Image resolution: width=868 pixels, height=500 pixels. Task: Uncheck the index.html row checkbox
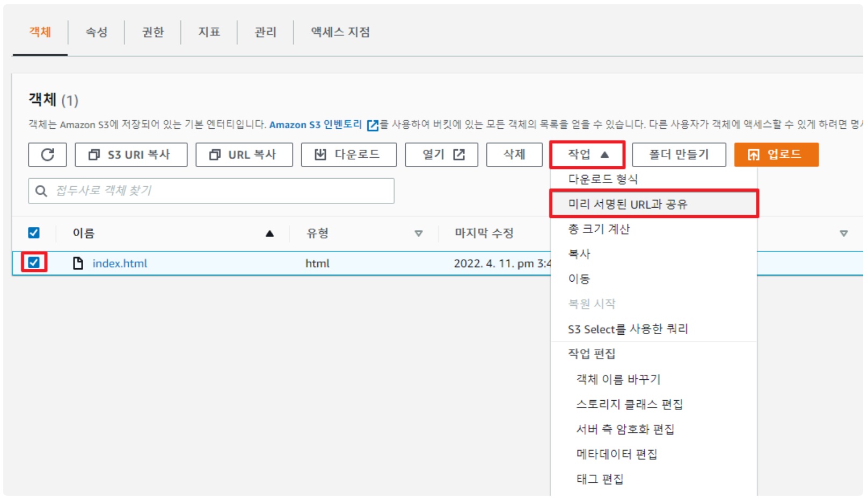(x=34, y=262)
